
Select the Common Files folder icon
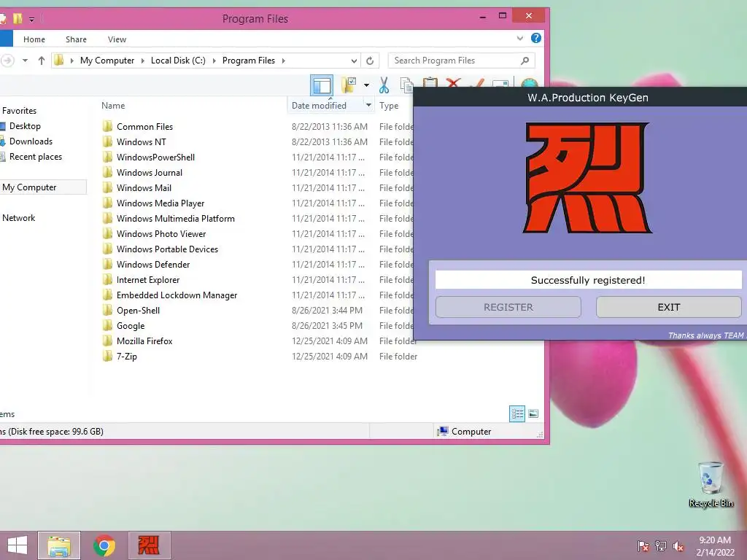coord(108,126)
